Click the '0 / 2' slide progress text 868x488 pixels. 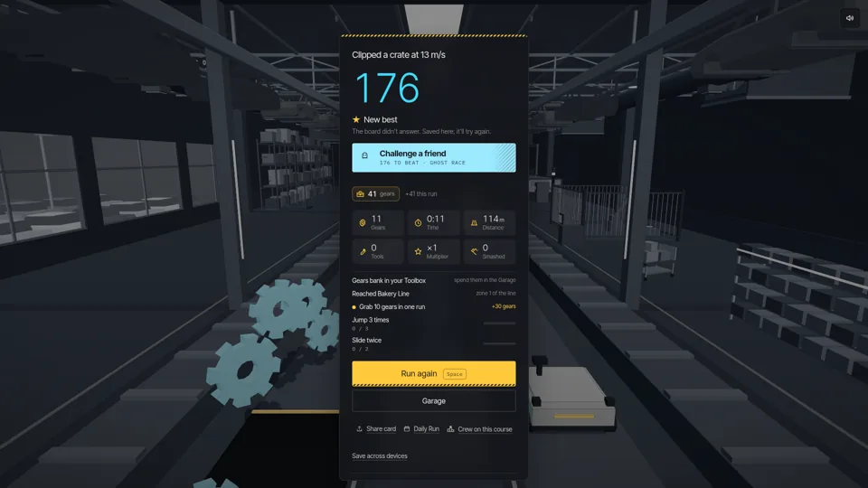pyautogui.click(x=360, y=349)
